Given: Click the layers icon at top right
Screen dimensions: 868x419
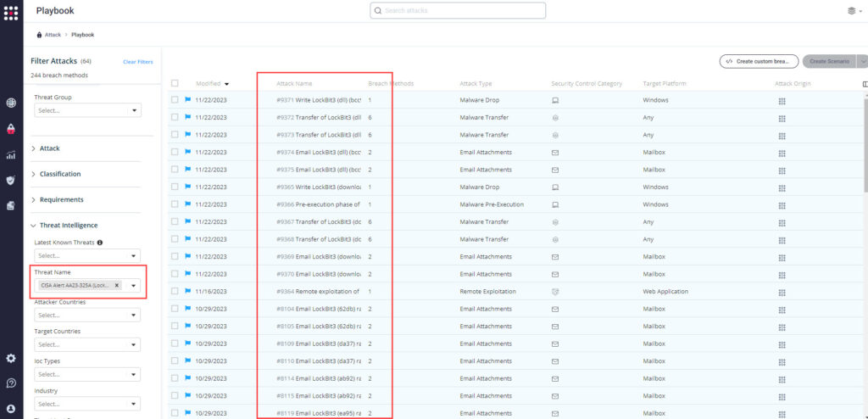Looking at the screenshot, I should click(x=851, y=11).
